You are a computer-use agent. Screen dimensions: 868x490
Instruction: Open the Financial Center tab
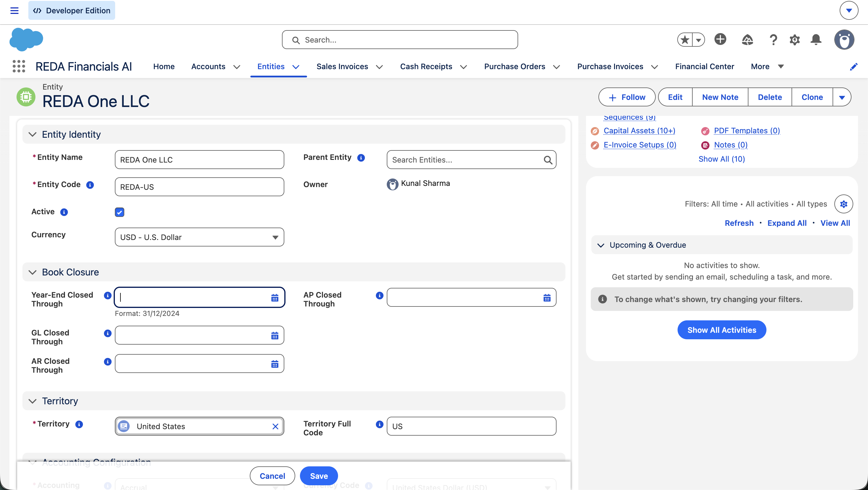[704, 66]
